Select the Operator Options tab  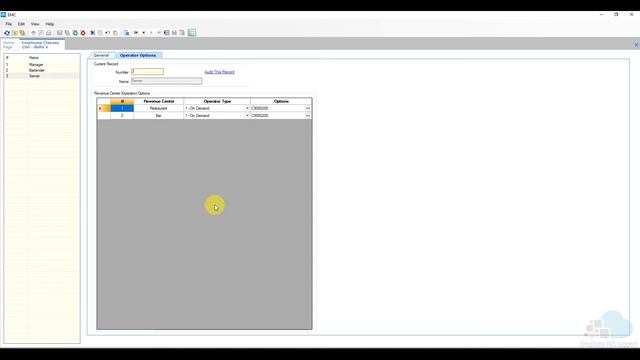(x=138, y=55)
